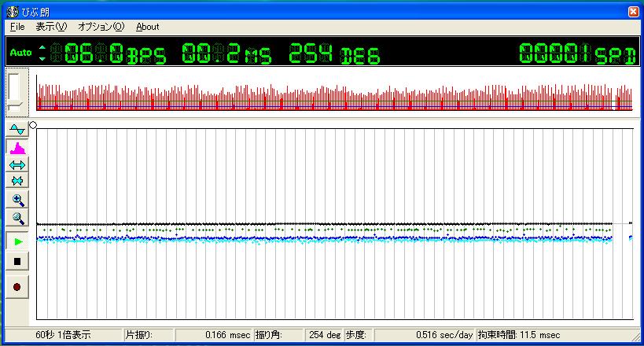Click the 振り角 label in status bar
This screenshot has width=644, height=346.
pyautogui.click(x=269, y=335)
